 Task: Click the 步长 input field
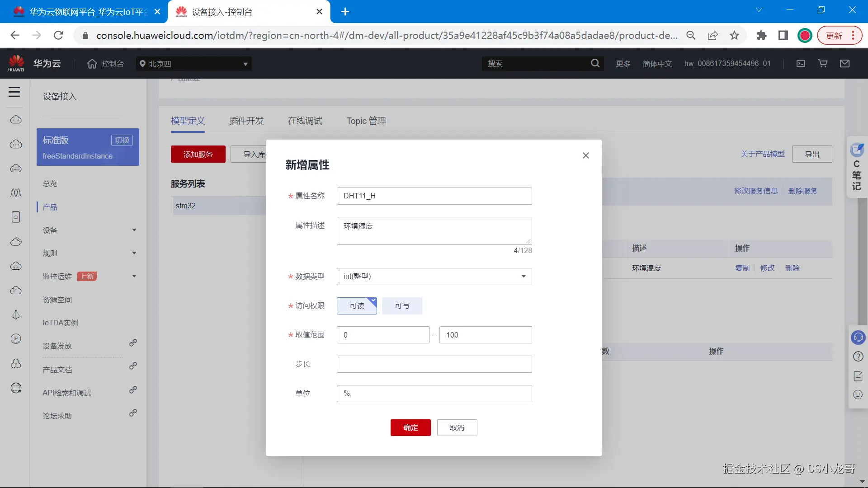pyautogui.click(x=434, y=364)
